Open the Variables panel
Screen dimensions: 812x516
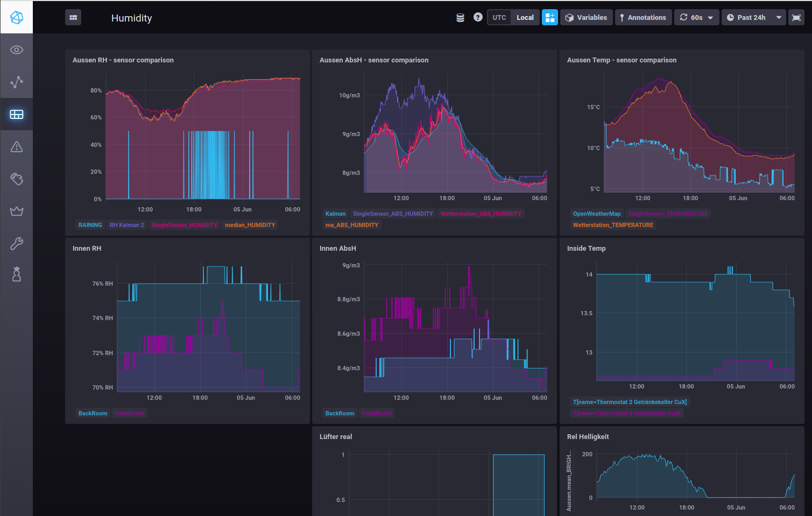coord(586,17)
